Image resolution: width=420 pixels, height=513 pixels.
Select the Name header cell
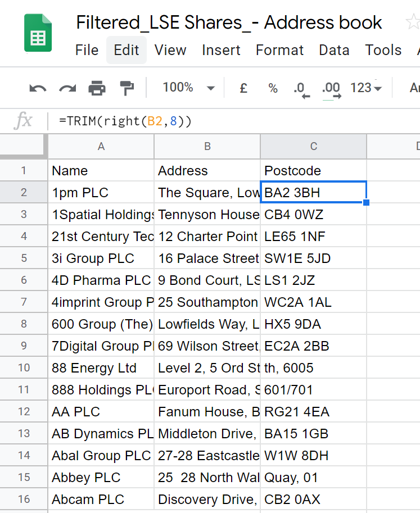(101, 170)
